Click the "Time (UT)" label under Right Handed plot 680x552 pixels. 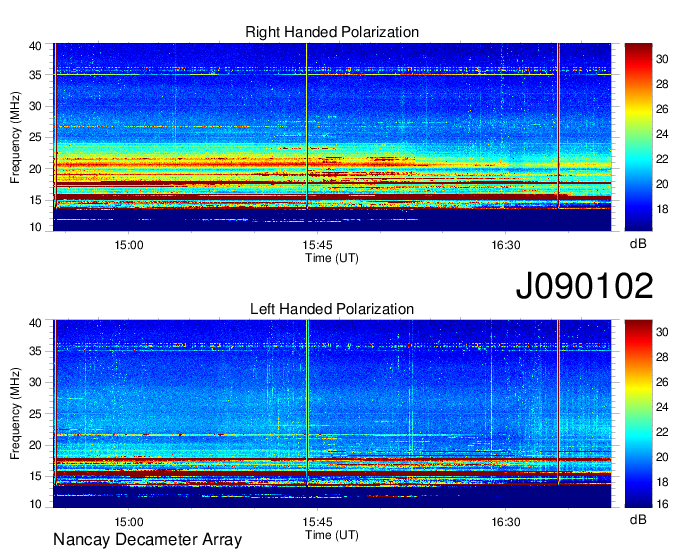point(332,258)
